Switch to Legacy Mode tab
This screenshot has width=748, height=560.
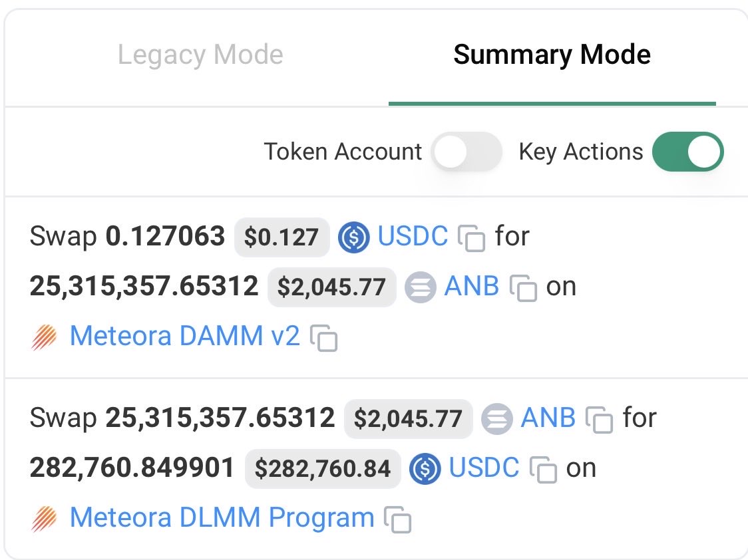pos(200,55)
